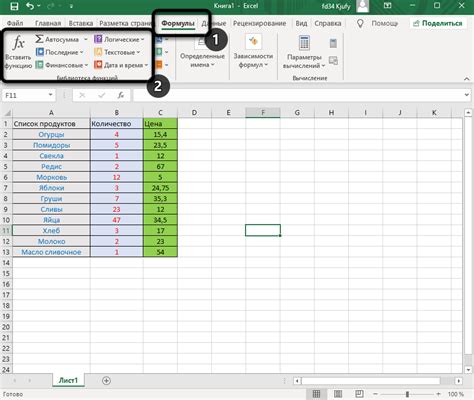Screen dimensions: 474x400
Task: Expand the Автосумма dropdown arrow
Action: (x=86, y=39)
